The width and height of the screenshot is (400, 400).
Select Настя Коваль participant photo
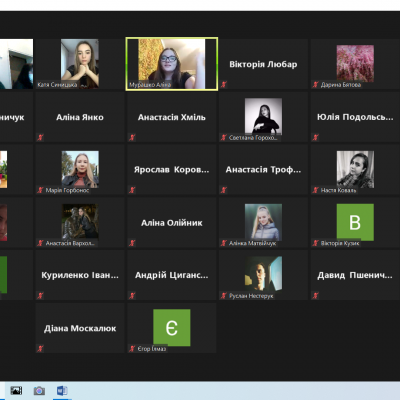pos(355,169)
